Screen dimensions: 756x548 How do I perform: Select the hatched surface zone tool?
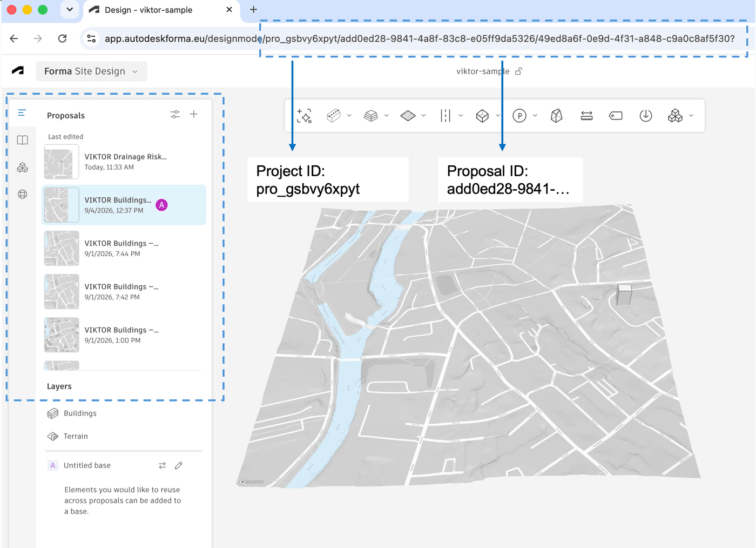(408, 116)
